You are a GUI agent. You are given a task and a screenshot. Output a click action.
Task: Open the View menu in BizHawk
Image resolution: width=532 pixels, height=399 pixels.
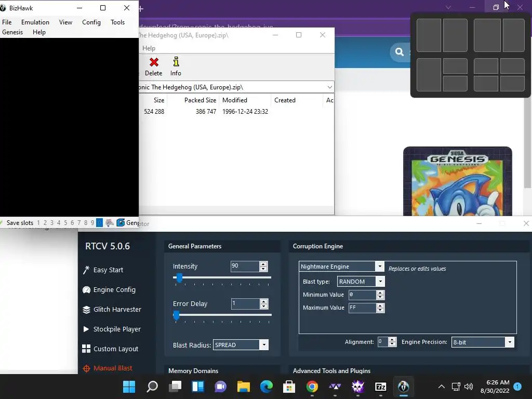[x=65, y=22]
